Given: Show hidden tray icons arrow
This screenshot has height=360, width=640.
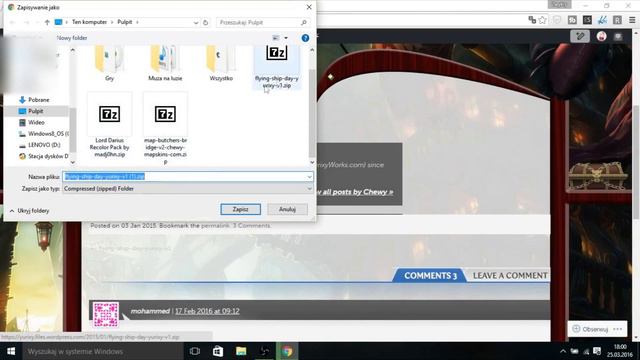Looking at the screenshot, I should point(563,351).
